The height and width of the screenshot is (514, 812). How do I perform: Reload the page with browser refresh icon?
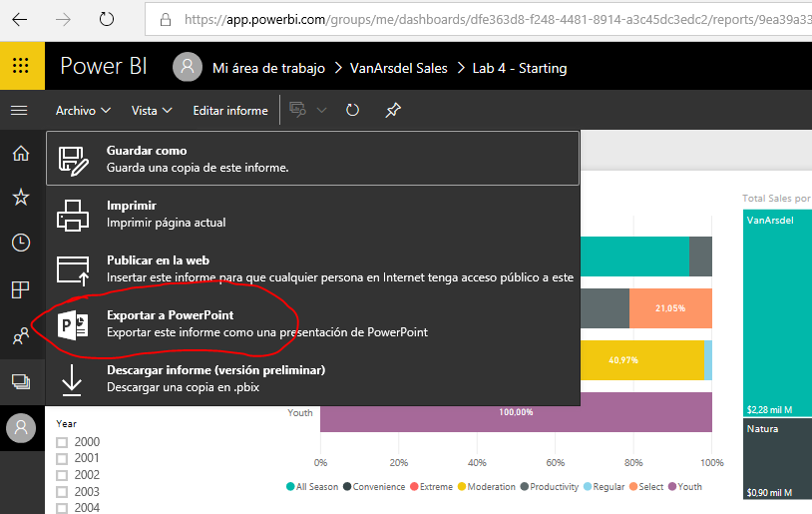click(x=106, y=20)
